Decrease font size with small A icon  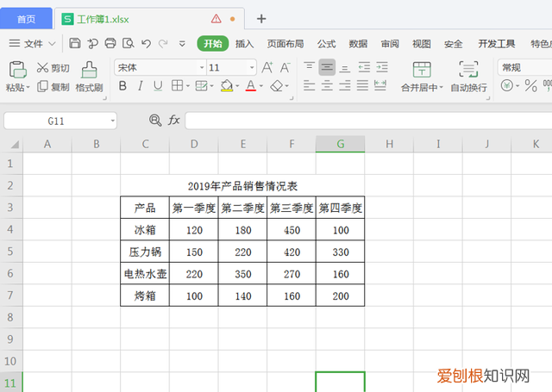point(285,67)
